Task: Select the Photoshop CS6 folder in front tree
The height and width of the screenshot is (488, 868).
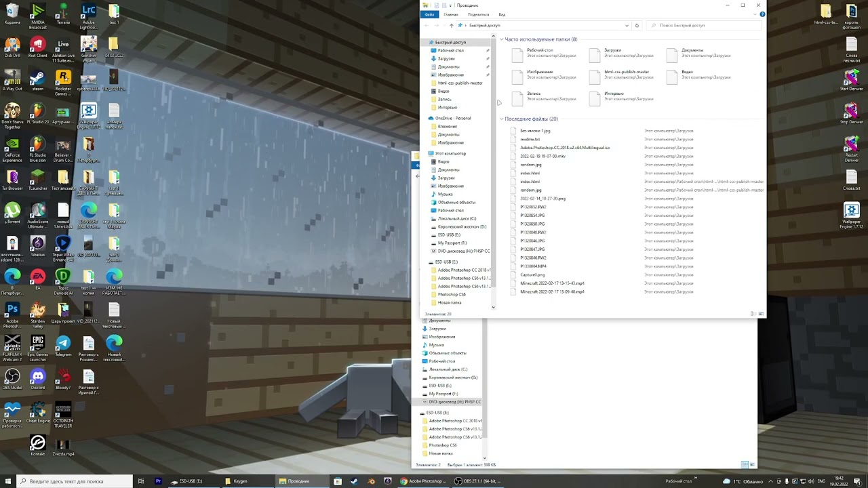Action: [452, 294]
